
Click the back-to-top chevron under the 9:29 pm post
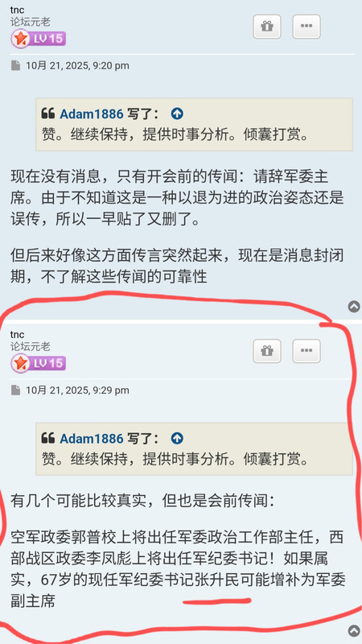pos(354,631)
